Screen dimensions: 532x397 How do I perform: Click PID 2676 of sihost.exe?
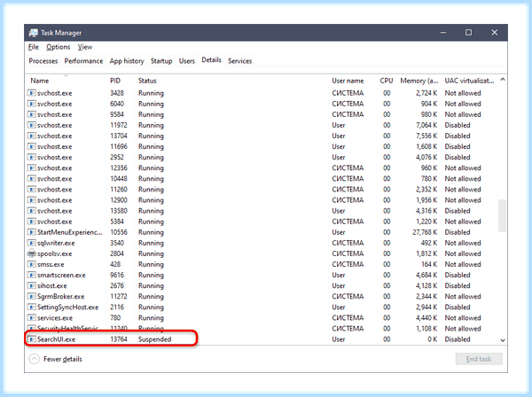coord(117,286)
